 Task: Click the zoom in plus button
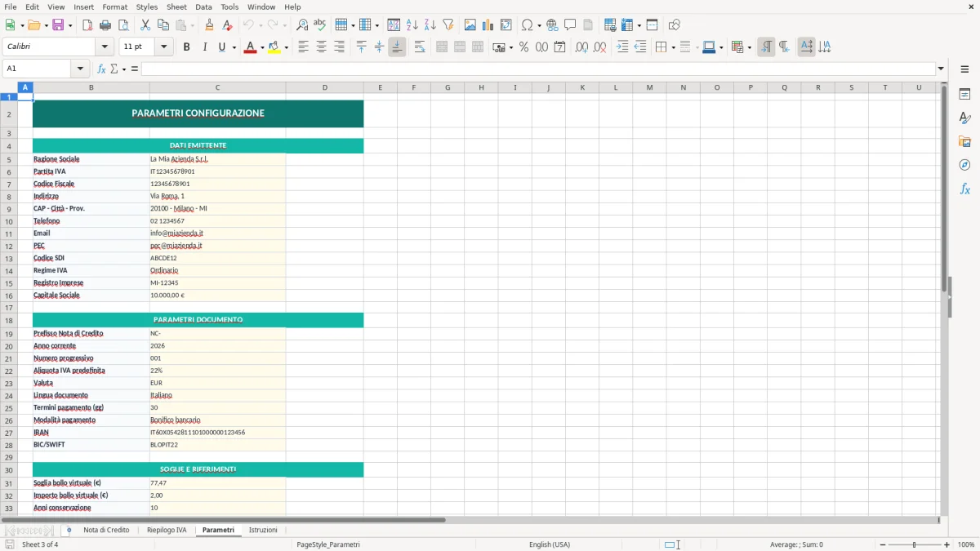tap(947, 544)
